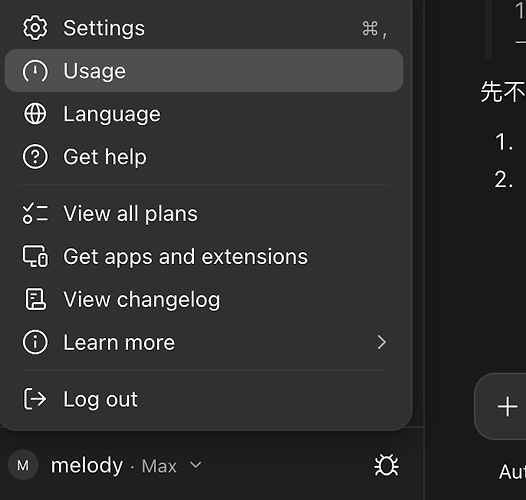This screenshot has width=526, height=500.
Task: Click the Learn more info icon
Action: click(x=35, y=342)
